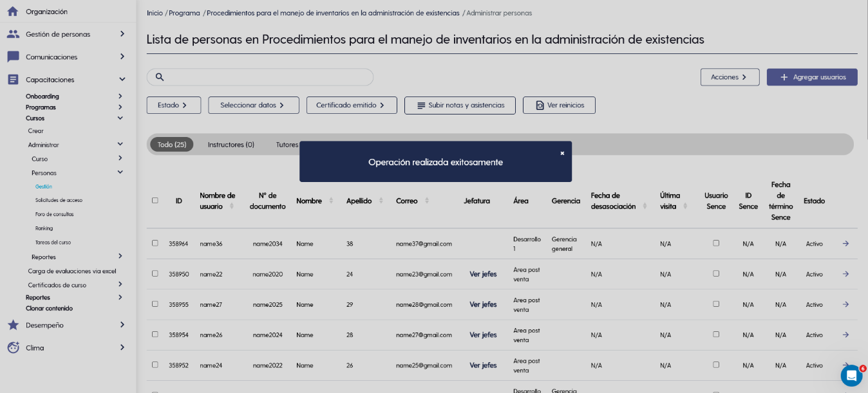Open the Seleccionar datos dropdown
The height and width of the screenshot is (393, 868).
click(x=254, y=105)
